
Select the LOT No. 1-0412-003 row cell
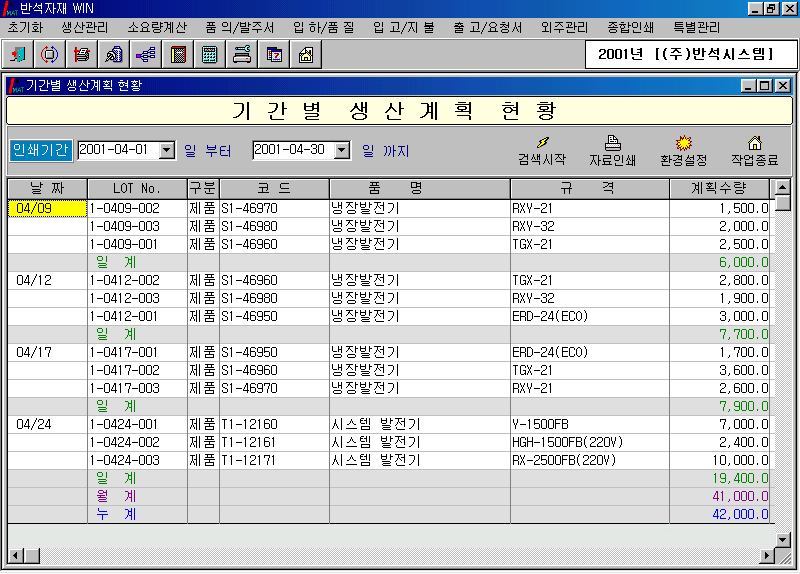tap(136, 298)
